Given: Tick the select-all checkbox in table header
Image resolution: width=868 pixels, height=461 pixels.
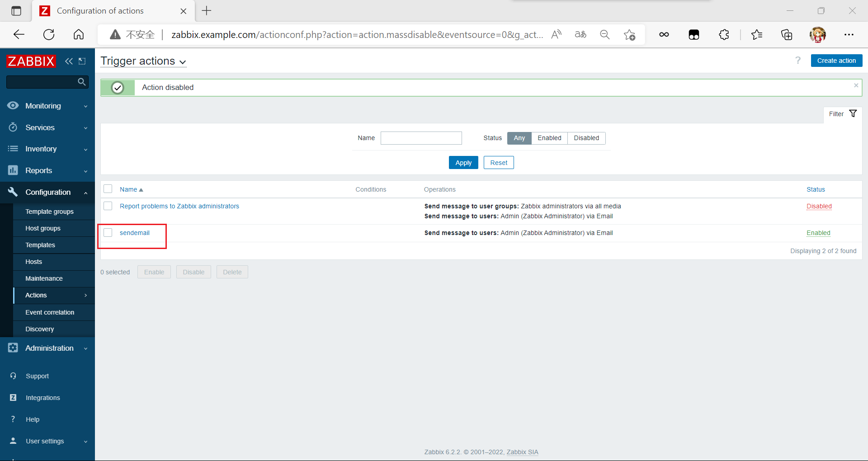Looking at the screenshot, I should coord(108,189).
